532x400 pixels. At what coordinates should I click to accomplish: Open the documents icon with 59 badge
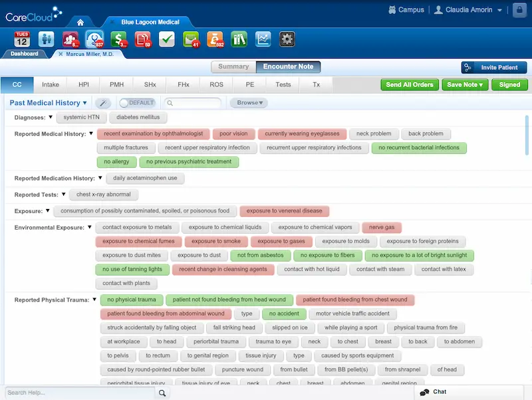[x=144, y=39]
